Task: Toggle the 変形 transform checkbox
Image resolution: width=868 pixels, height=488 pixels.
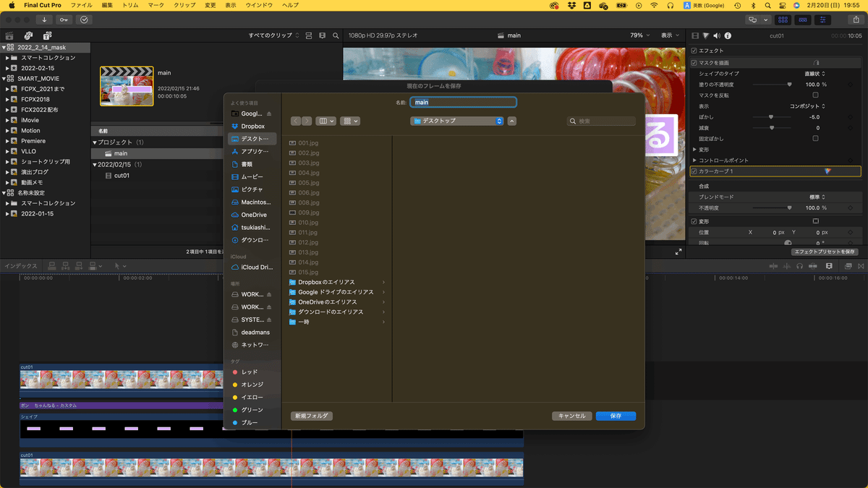Action: click(694, 221)
